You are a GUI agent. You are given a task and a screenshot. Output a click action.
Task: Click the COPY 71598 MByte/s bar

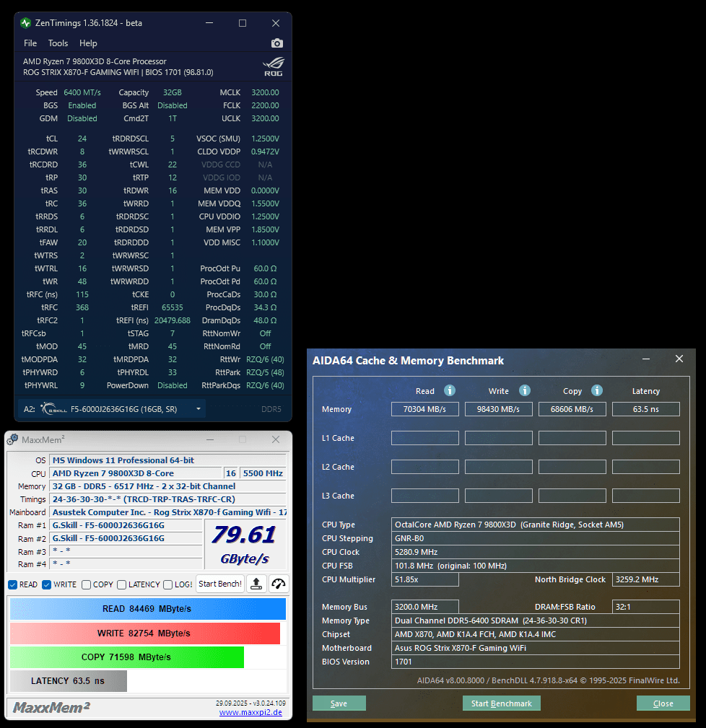click(x=127, y=657)
